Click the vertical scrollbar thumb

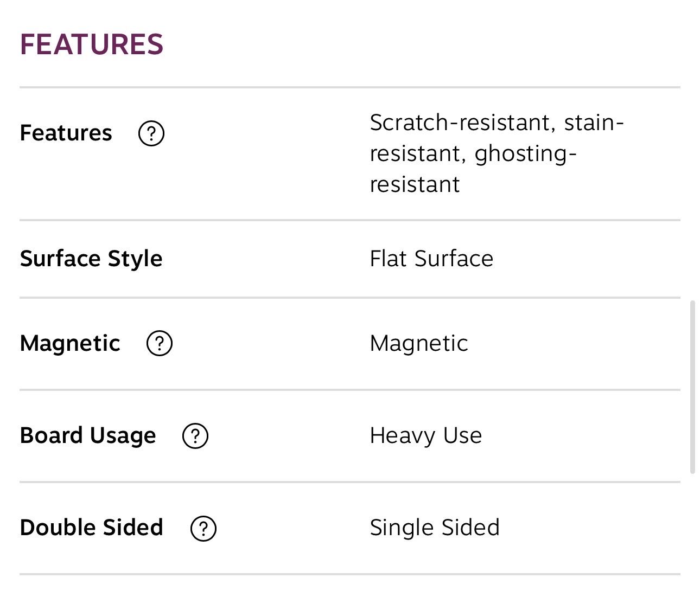(692, 387)
